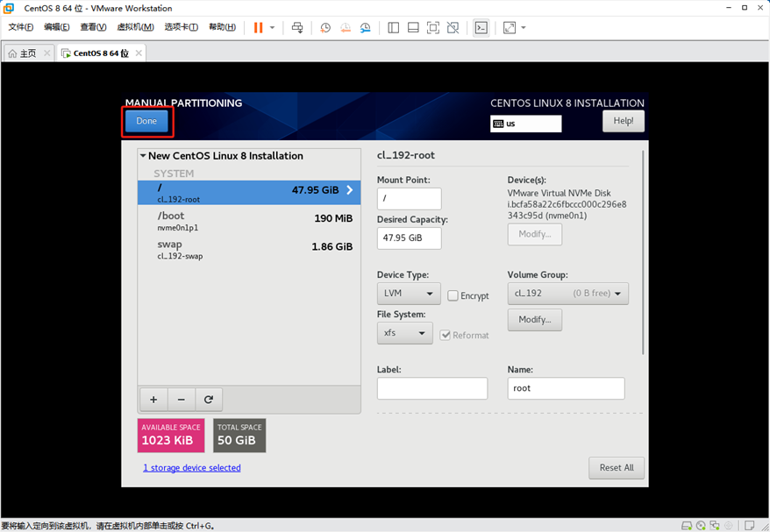This screenshot has height=532, width=770.
Task: Send Ctrl+Alt+Del to the virtual machine
Action: coord(297,27)
